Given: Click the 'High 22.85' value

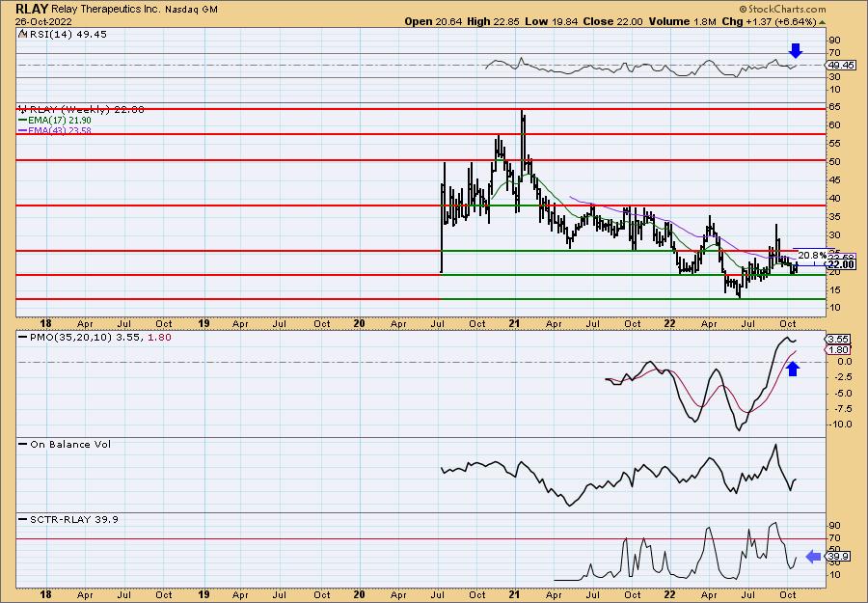Looking at the screenshot, I should coord(493,21).
